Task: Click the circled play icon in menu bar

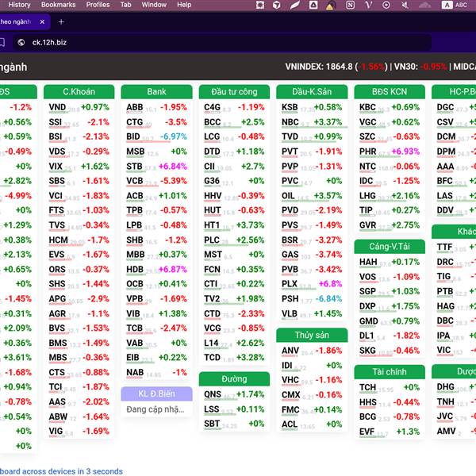Action: pos(386,5)
